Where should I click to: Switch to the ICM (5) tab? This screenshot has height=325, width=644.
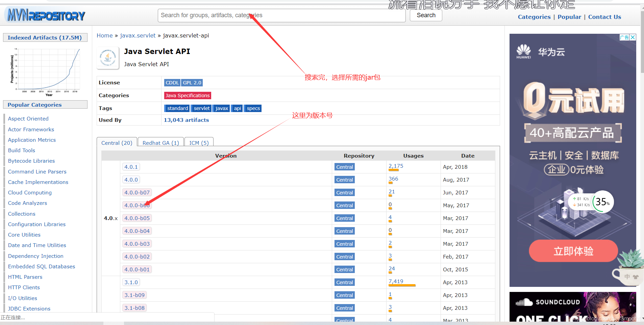coord(199,143)
